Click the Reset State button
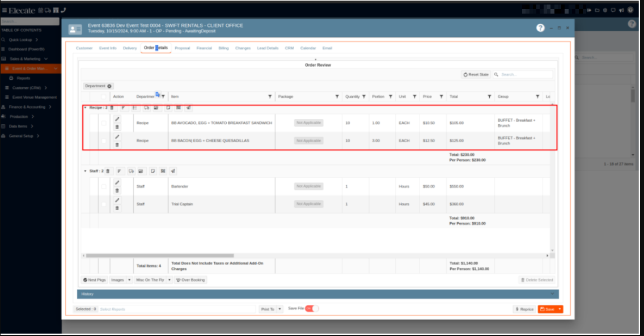The height and width of the screenshot is (336, 644). pos(476,74)
